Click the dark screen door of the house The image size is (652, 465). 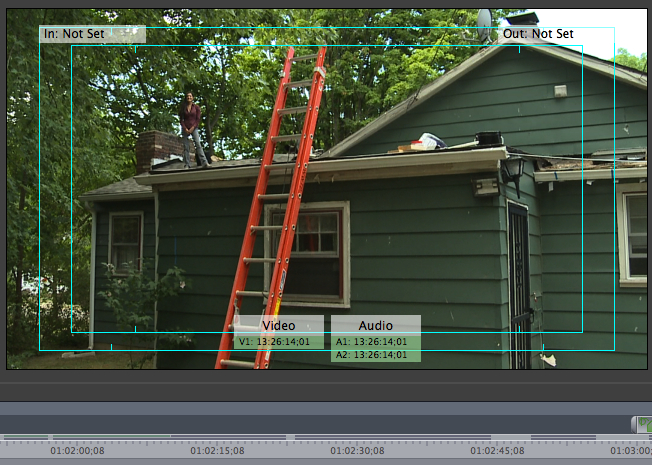518,280
